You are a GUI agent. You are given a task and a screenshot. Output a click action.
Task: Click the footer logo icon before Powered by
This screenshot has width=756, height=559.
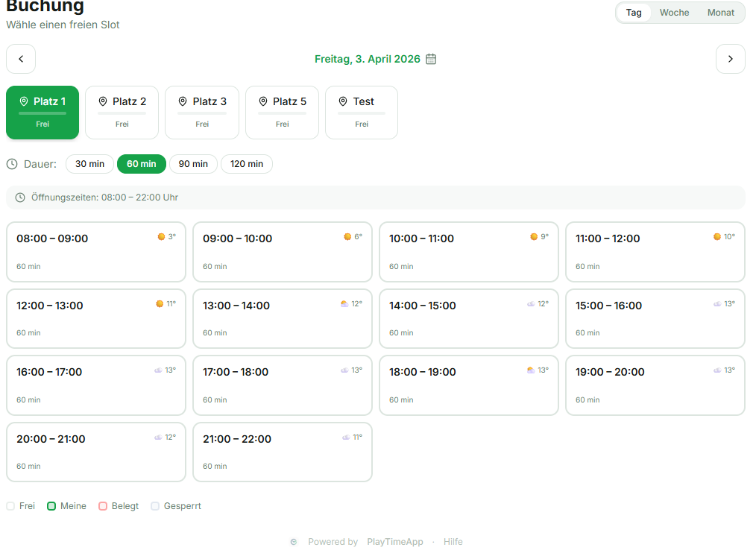(x=294, y=542)
